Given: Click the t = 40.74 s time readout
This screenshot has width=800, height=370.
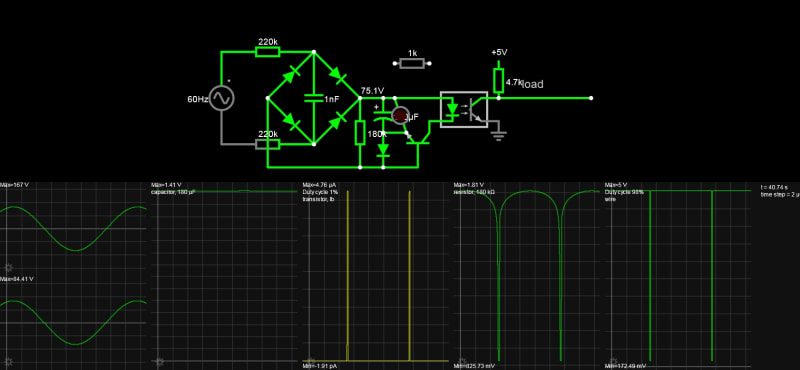Looking at the screenshot, I should coord(774,188).
